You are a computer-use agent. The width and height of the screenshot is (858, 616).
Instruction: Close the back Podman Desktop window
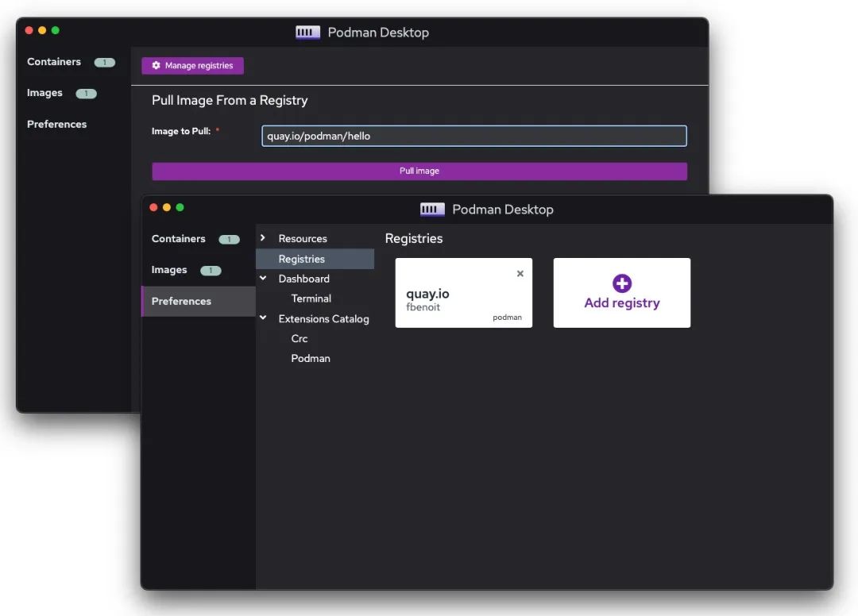(29, 30)
